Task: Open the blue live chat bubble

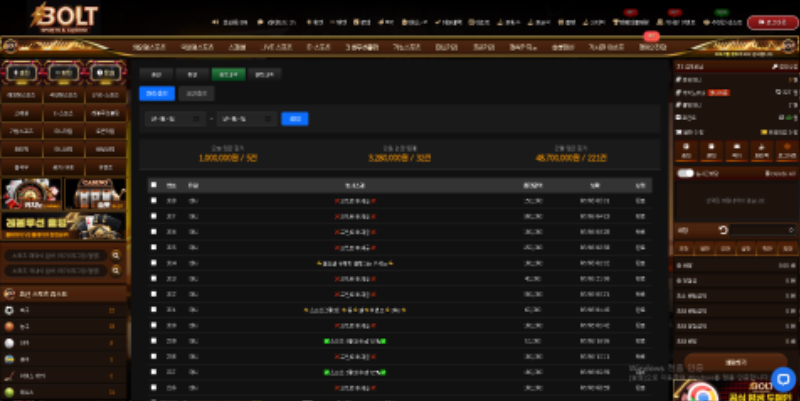Action: pos(783,379)
